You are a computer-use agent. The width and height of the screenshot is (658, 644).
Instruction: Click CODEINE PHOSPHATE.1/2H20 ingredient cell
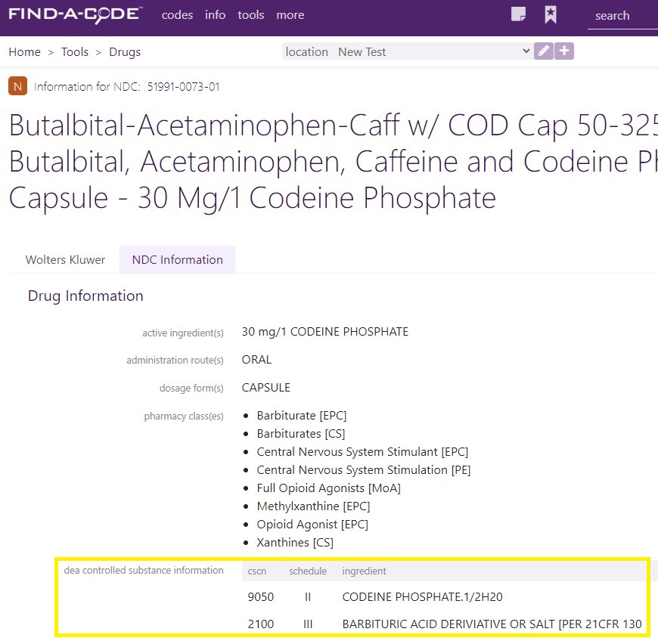422,596
